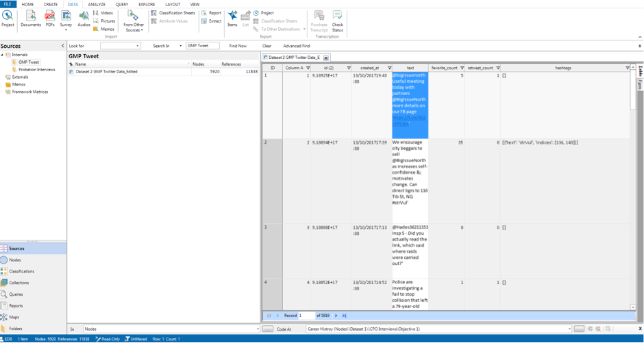Click the Project import icon
This screenshot has width=644, height=343.
point(8,18)
